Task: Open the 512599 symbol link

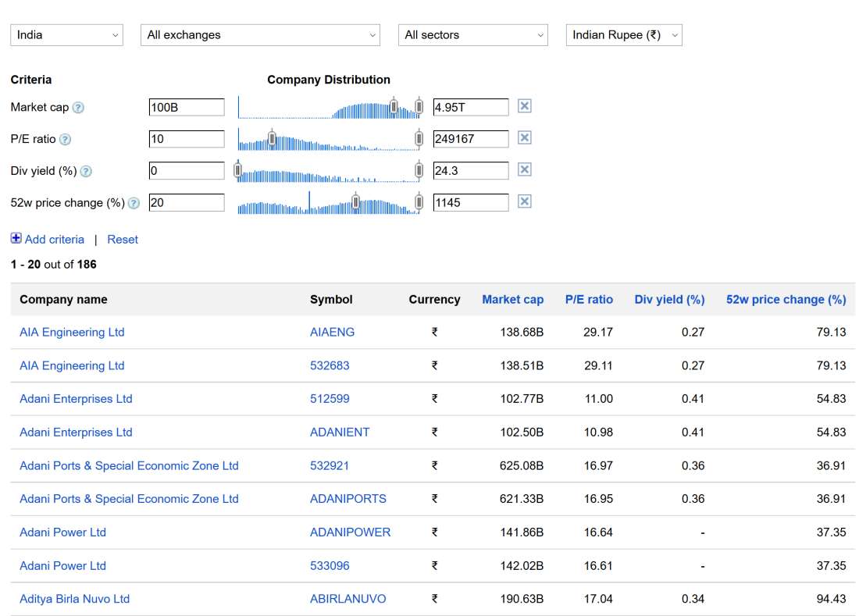Action: (x=330, y=399)
